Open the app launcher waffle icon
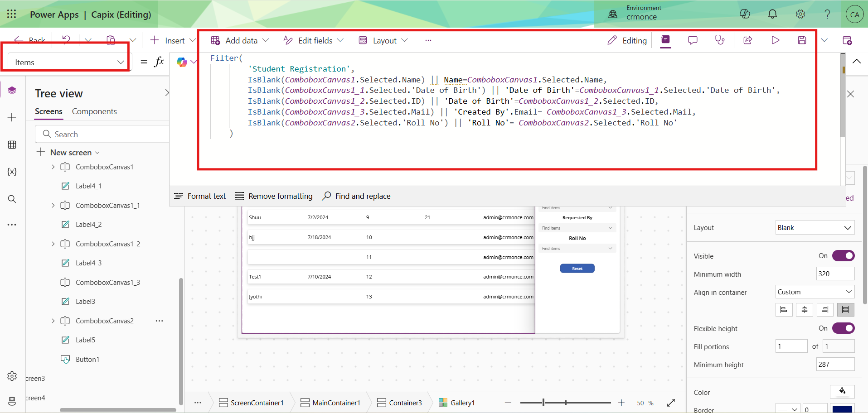Viewport: 868px width, 413px height. 12,14
